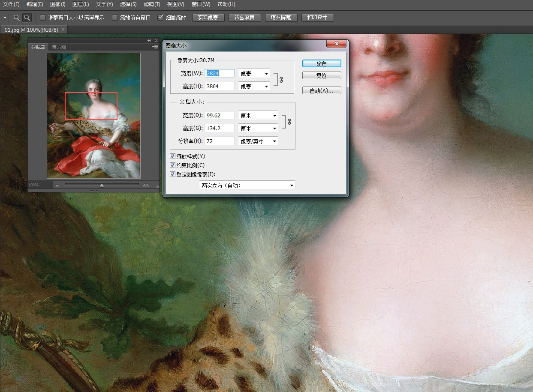533x392 pixels.
Task: Click the document height 134.2 field
Action: click(220, 129)
